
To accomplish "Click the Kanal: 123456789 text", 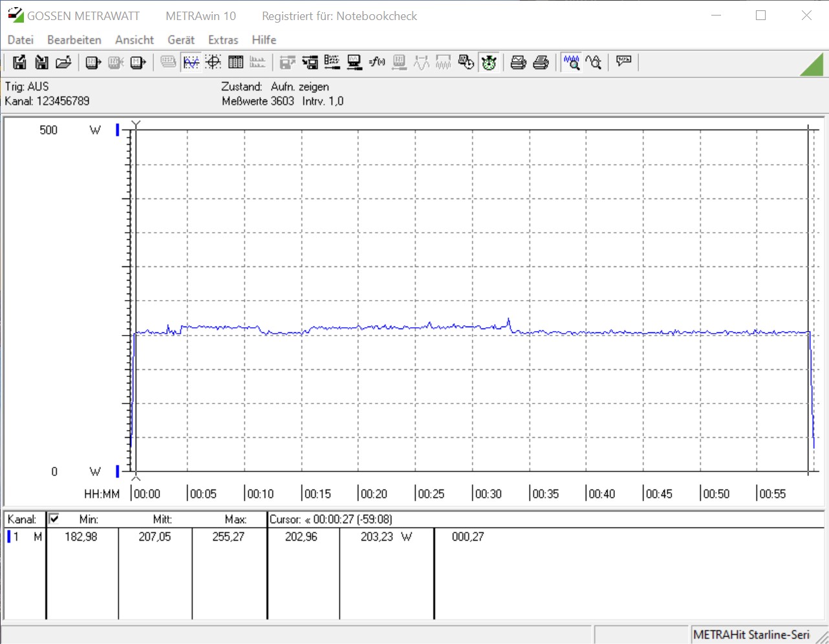I will 47,101.
